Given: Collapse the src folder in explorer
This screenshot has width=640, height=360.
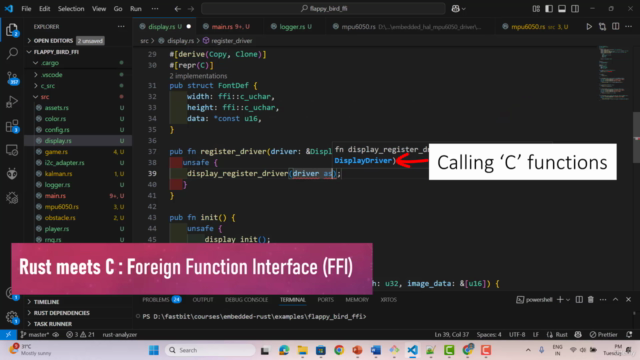Looking at the screenshot, I should click(x=45, y=97).
